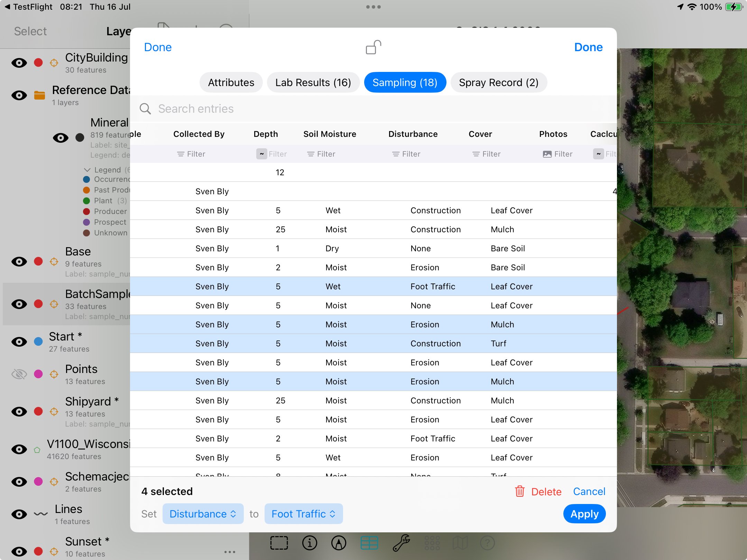747x560 pixels.
Task: Tap V1100_Wisconsin polygon symbol icon
Action: pos(37,450)
